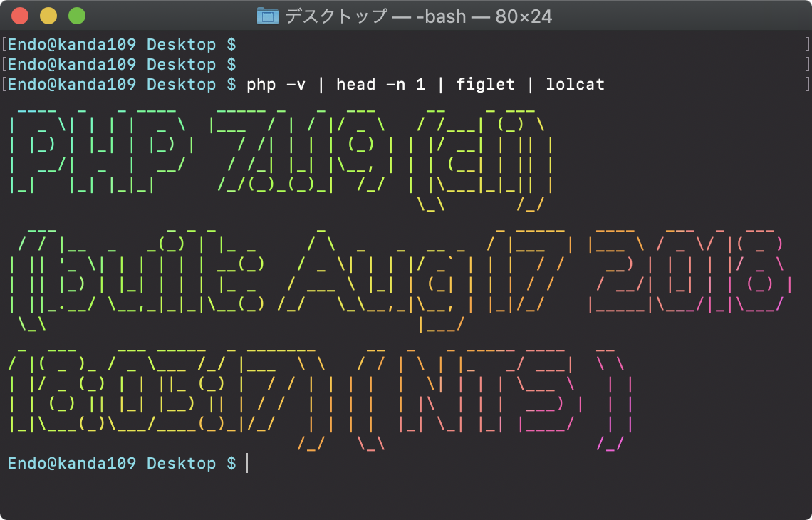The image size is (812, 520).
Task: Click the 'php -v' command text
Action: tap(276, 85)
